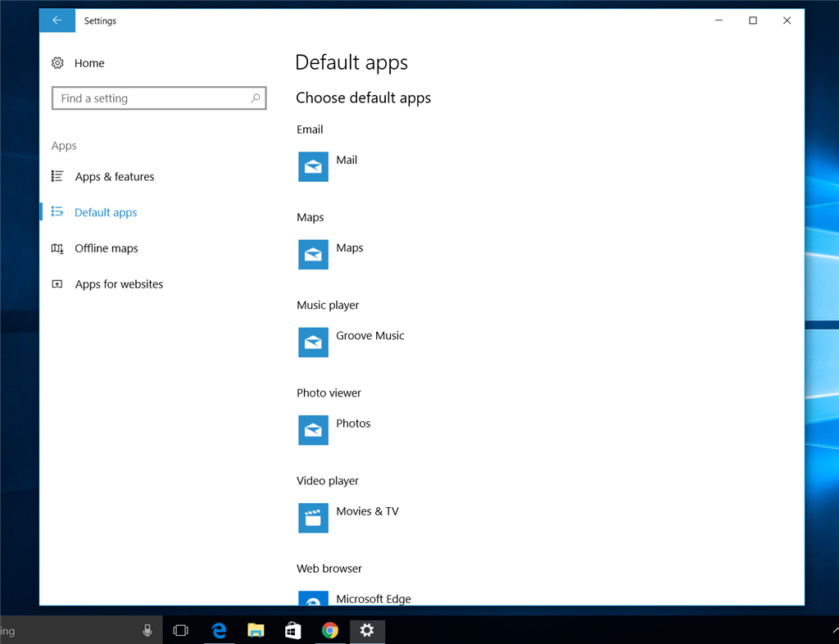The image size is (839, 644).
Task: Click the Home gear icon
Action: click(x=58, y=63)
